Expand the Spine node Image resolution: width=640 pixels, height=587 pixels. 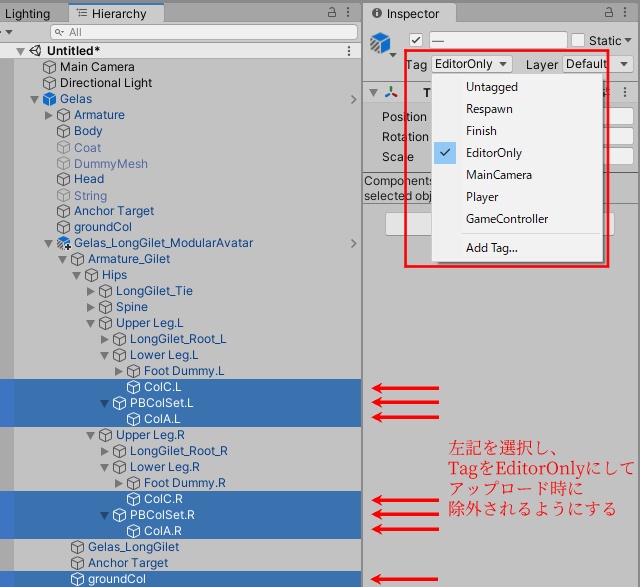[91, 307]
